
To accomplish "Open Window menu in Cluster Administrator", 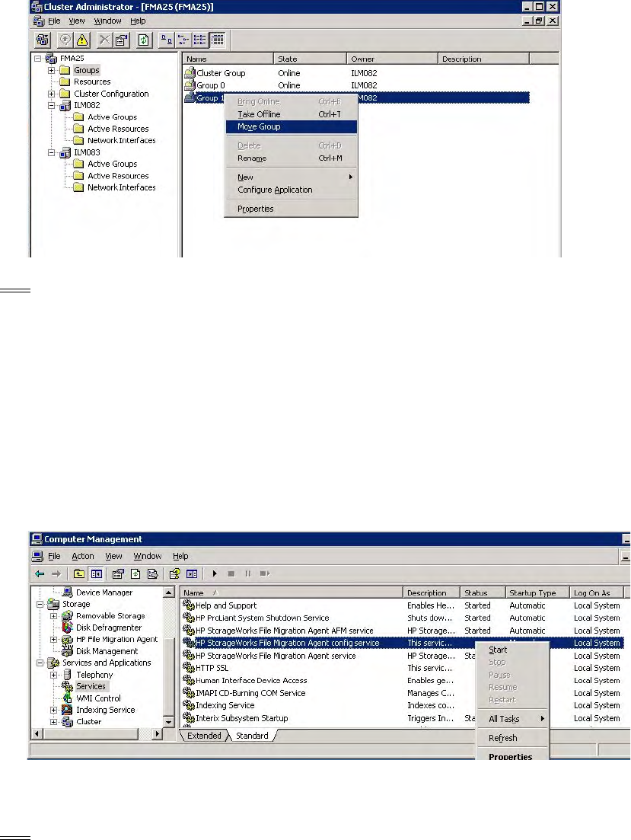I will point(107,21).
